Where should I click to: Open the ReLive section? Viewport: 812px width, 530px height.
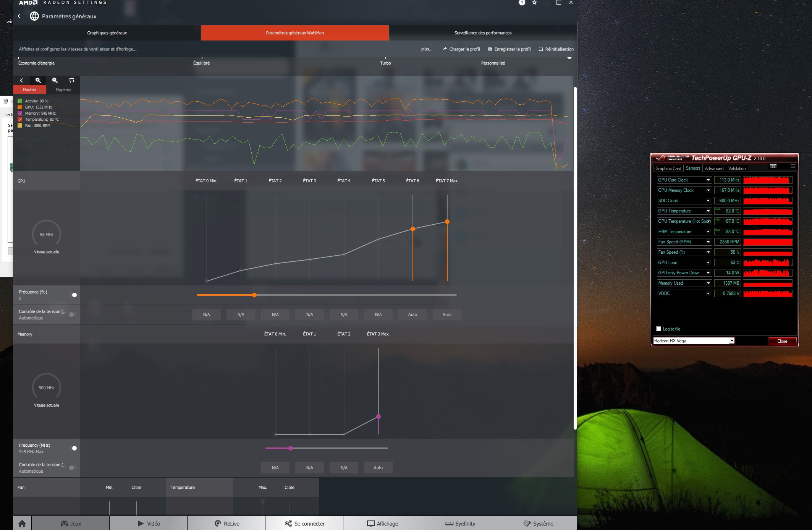pyautogui.click(x=226, y=524)
